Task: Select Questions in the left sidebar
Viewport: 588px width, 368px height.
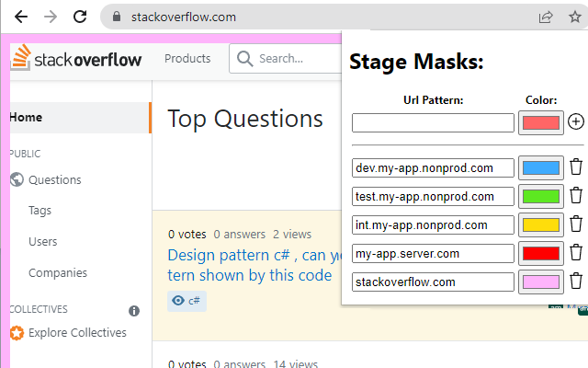Action: coord(54,179)
